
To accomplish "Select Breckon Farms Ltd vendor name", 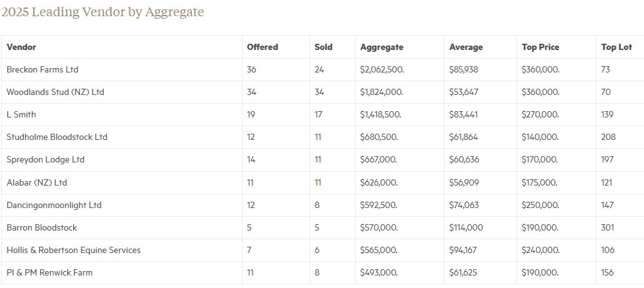I will [42, 69].
